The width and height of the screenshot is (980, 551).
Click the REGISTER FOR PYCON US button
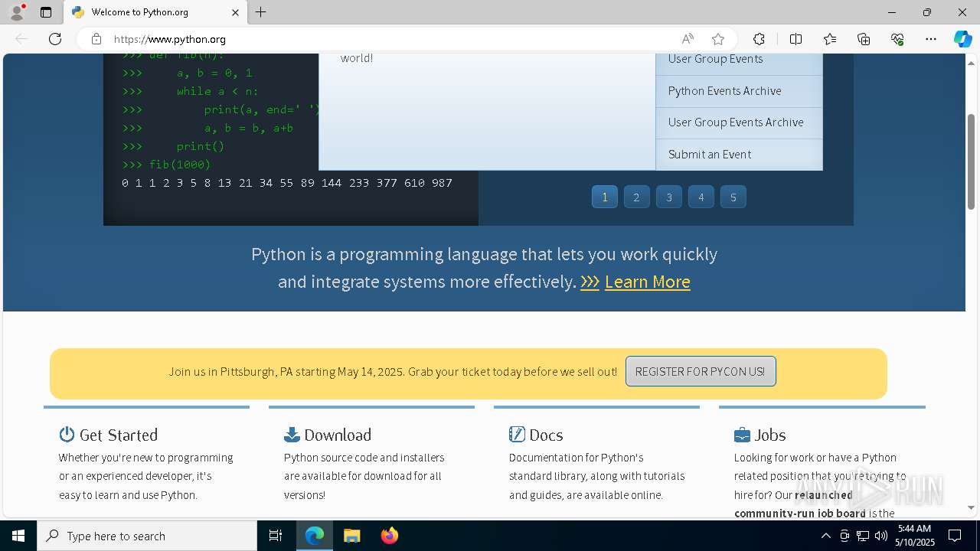701,371
